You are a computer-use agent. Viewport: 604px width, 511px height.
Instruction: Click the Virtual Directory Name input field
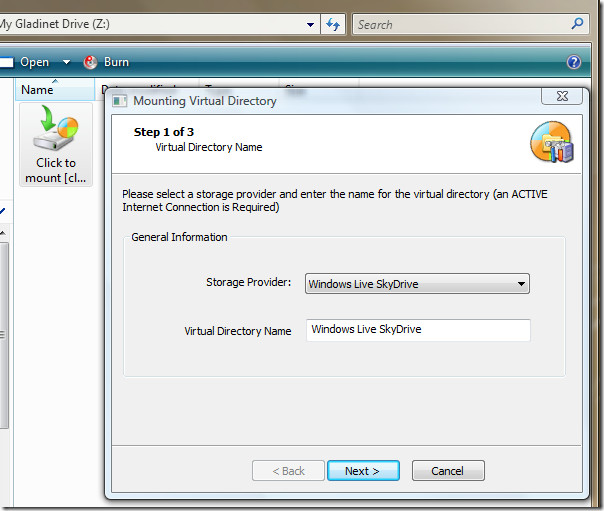[418, 330]
